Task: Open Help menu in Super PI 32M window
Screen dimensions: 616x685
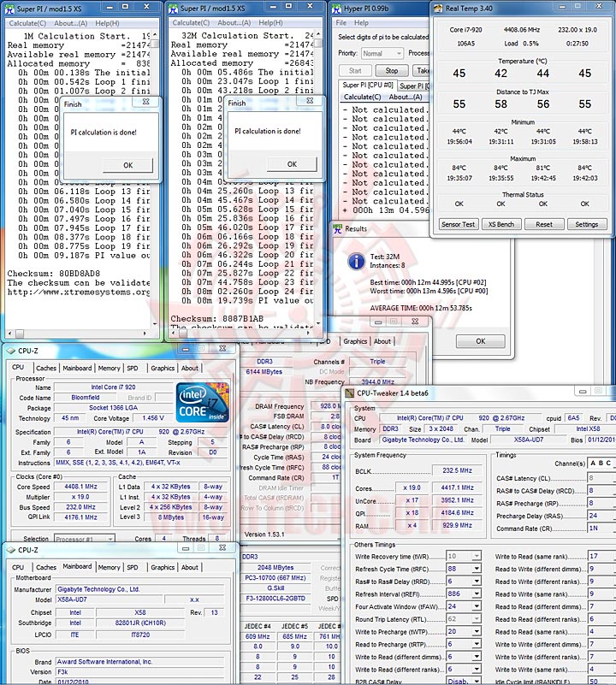Action: [x=270, y=23]
